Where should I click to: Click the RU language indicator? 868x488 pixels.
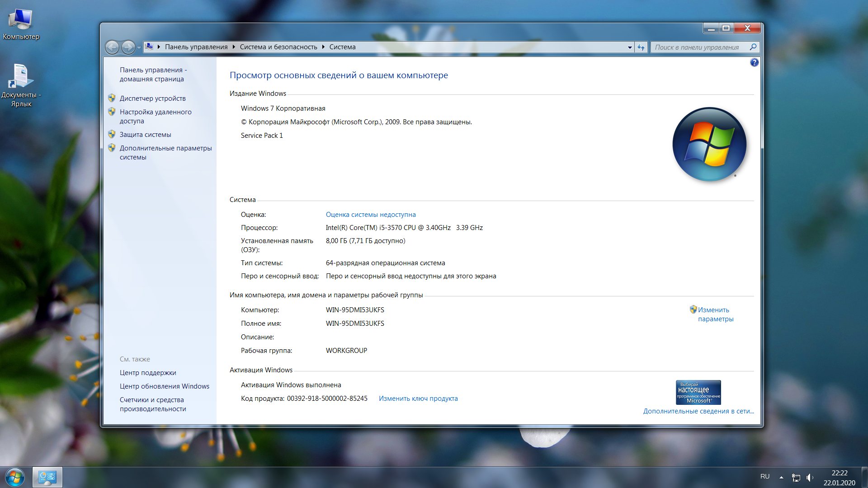(x=765, y=477)
